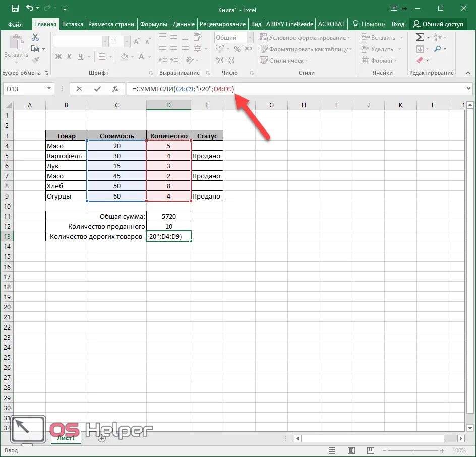Click the Copy icon in clipboard group
The height and width of the screenshot is (457, 476).
pos(35,49)
